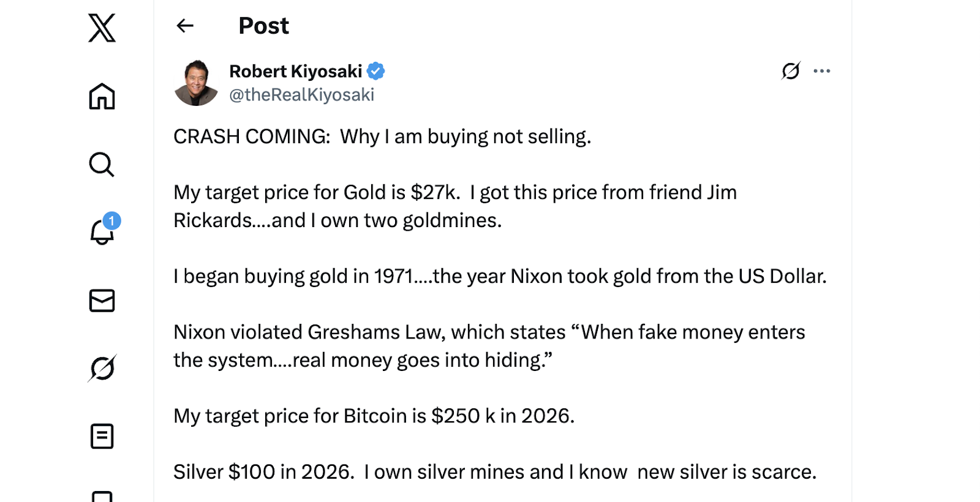Open Grok from the left sidebar
980x502 pixels.
tap(102, 369)
